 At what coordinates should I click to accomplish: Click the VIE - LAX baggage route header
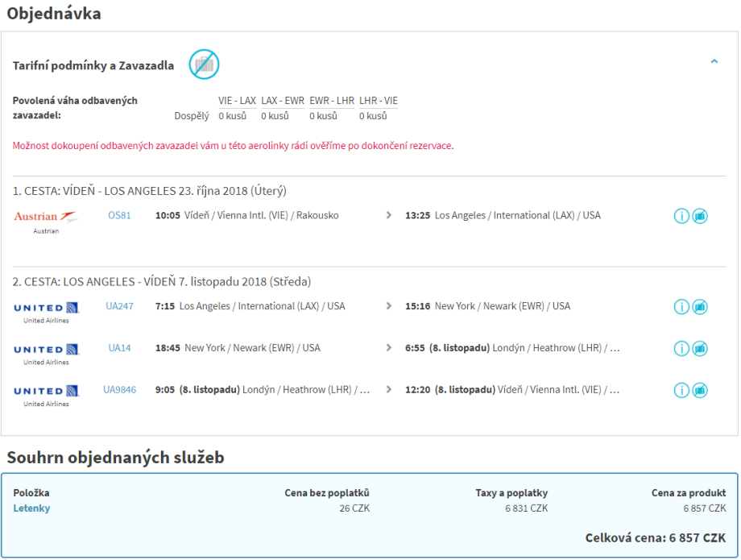[237, 101]
